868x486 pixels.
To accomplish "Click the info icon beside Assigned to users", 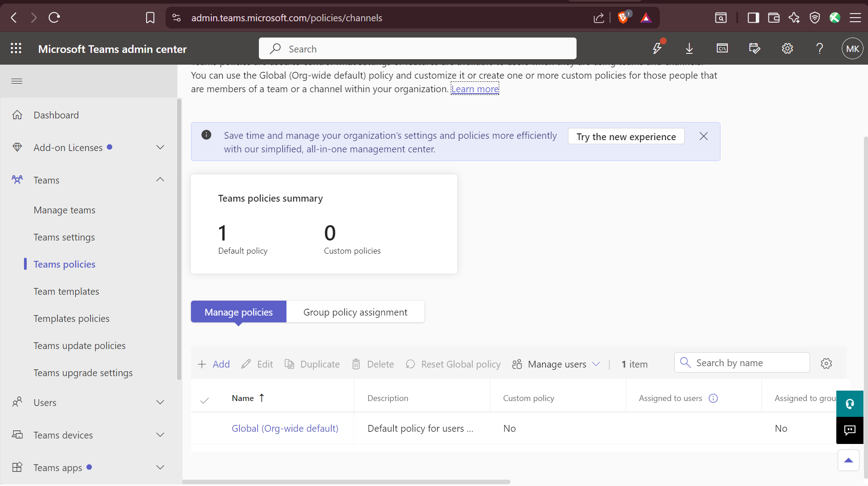I will (x=713, y=398).
